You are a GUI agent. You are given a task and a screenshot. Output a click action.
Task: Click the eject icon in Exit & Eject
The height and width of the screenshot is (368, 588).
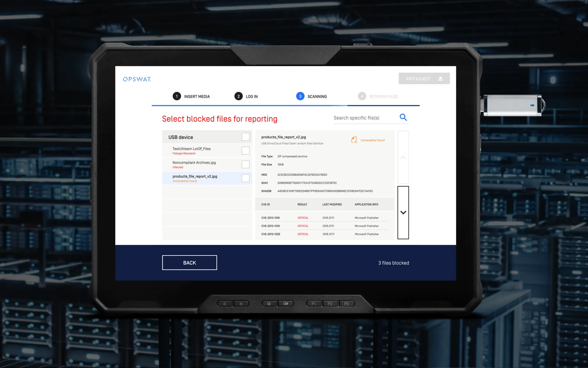[441, 78]
